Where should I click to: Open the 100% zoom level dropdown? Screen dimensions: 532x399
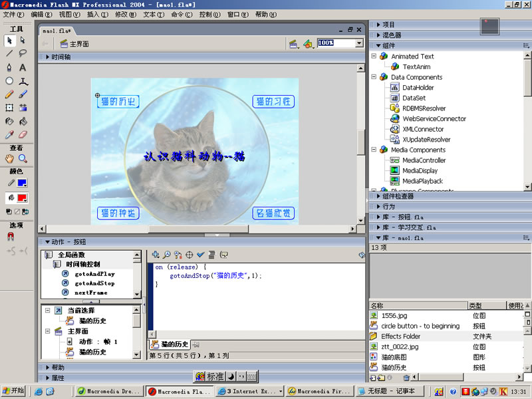click(359, 43)
